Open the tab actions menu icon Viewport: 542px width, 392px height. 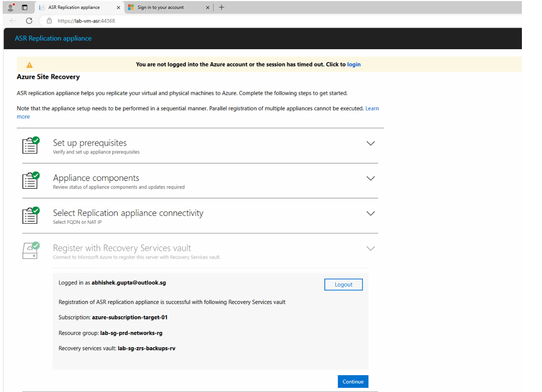coord(24,7)
